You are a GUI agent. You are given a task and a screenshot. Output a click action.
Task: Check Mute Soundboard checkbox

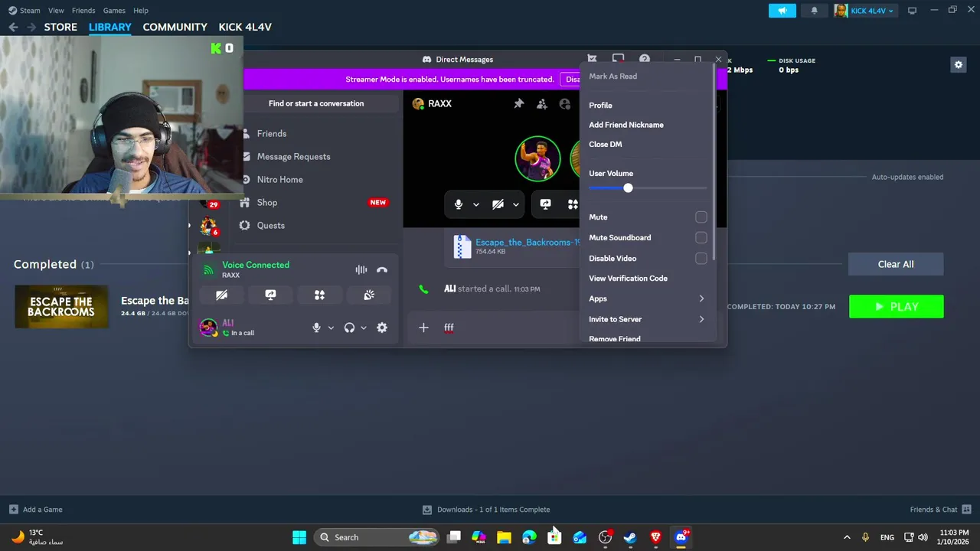tap(701, 238)
